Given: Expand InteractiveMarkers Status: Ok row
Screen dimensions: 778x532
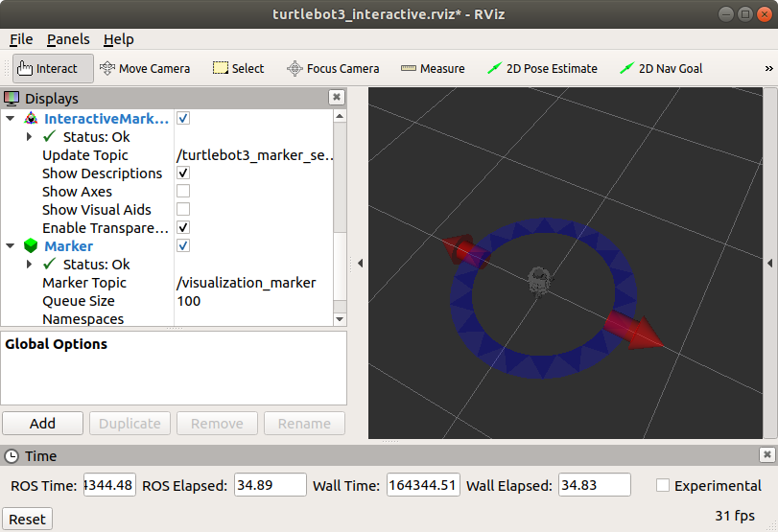Looking at the screenshot, I should point(29,137).
